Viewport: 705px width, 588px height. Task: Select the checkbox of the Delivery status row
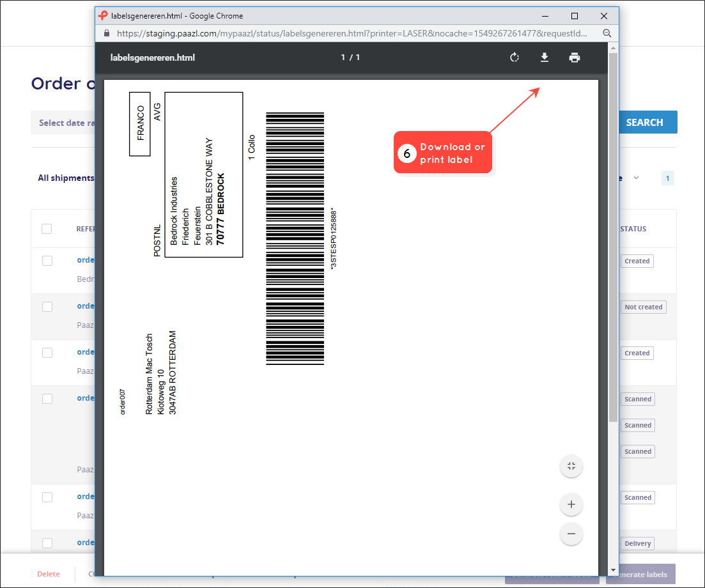tap(47, 543)
